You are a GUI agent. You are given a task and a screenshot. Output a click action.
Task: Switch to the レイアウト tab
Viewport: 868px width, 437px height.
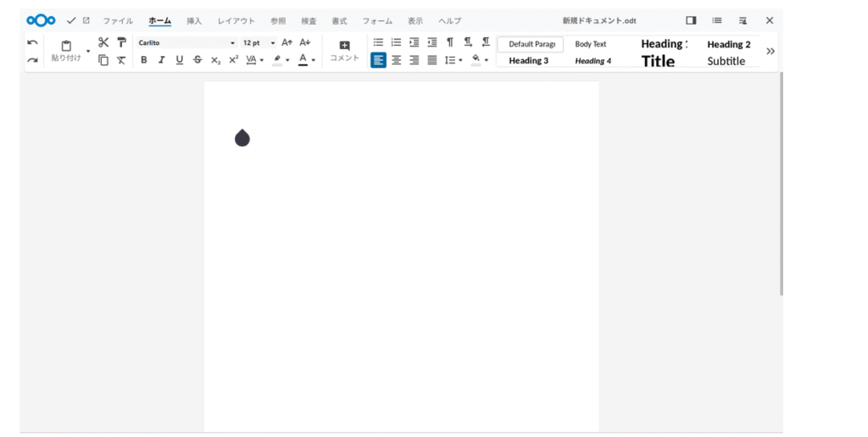point(236,20)
